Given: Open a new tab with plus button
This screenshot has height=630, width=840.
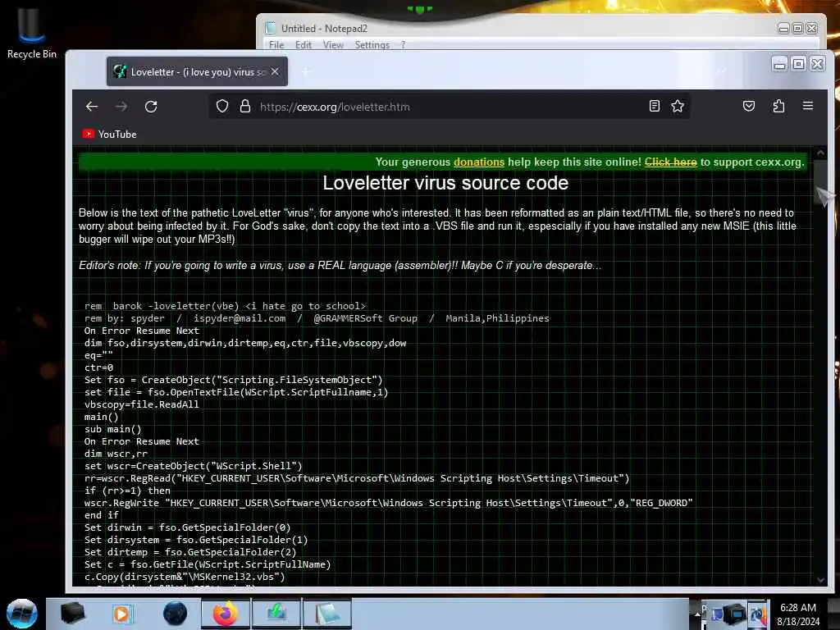Looking at the screenshot, I should [305, 71].
